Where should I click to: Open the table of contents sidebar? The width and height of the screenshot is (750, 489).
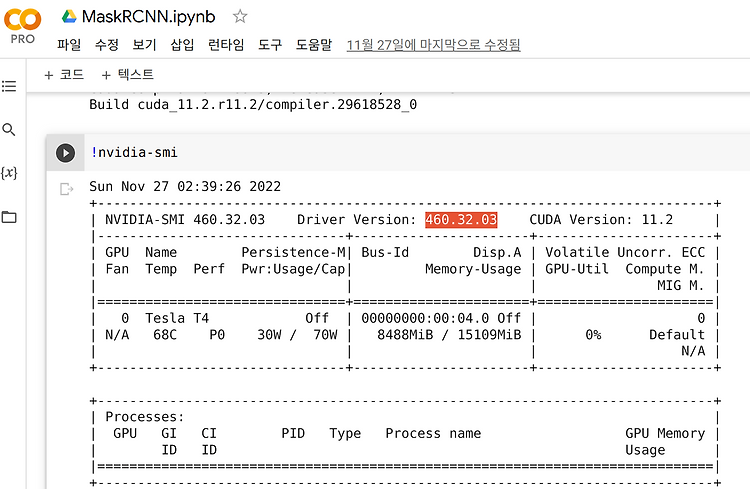pos(9,86)
